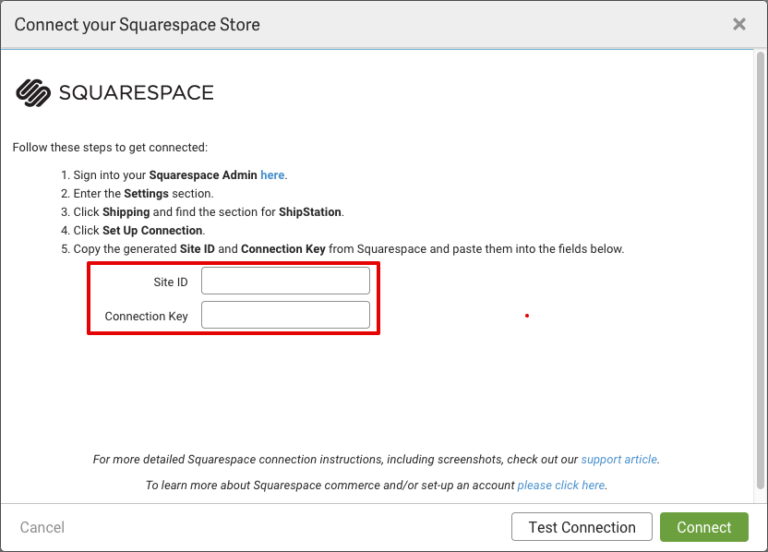Screen dimensions: 768x552
Task: Click step 5 about copying Site ID
Action: [342, 249]
